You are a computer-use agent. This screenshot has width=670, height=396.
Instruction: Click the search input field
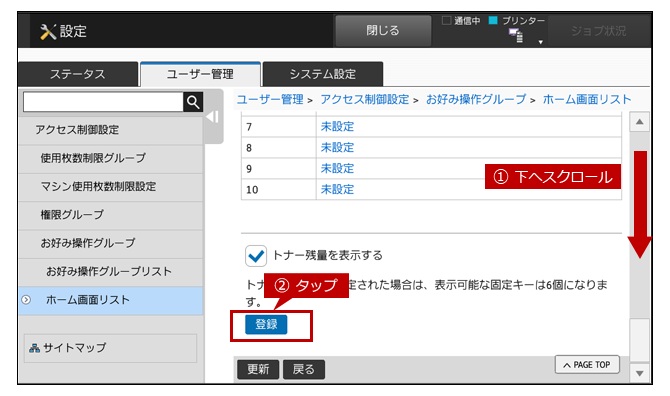coord(103,102)
